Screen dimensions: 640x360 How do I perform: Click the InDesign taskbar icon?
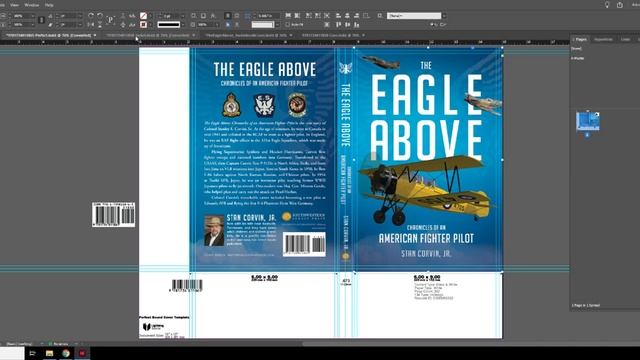point(82,353)
